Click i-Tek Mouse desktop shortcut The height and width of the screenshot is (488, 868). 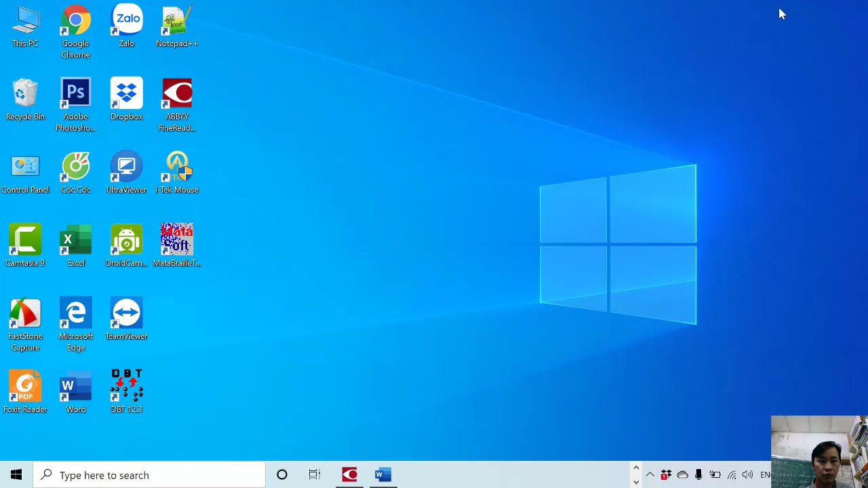(x=177, y=174)
